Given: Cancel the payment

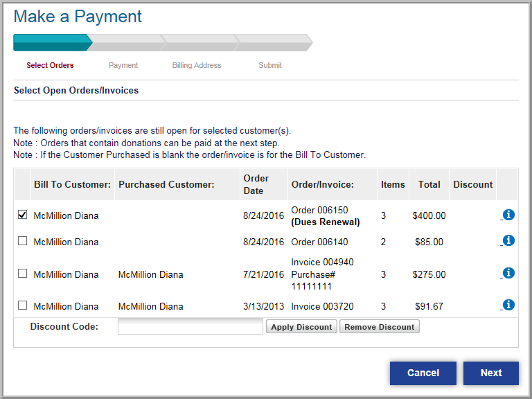Looking at the screenshot, I should (x=423, y=373).
